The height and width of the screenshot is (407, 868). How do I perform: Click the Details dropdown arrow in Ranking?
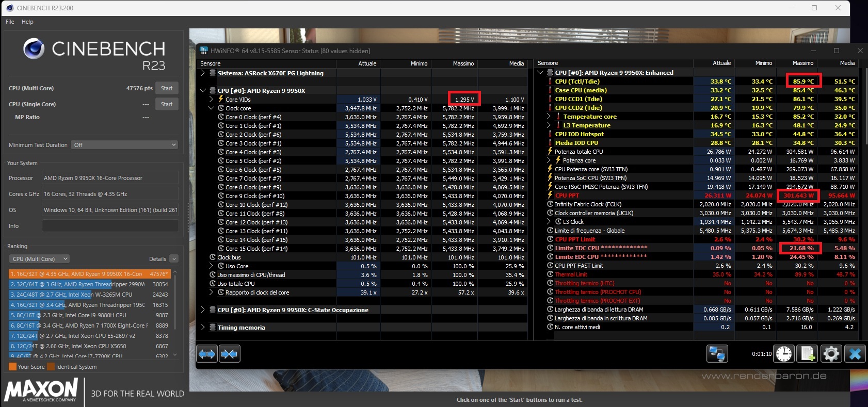174,259
